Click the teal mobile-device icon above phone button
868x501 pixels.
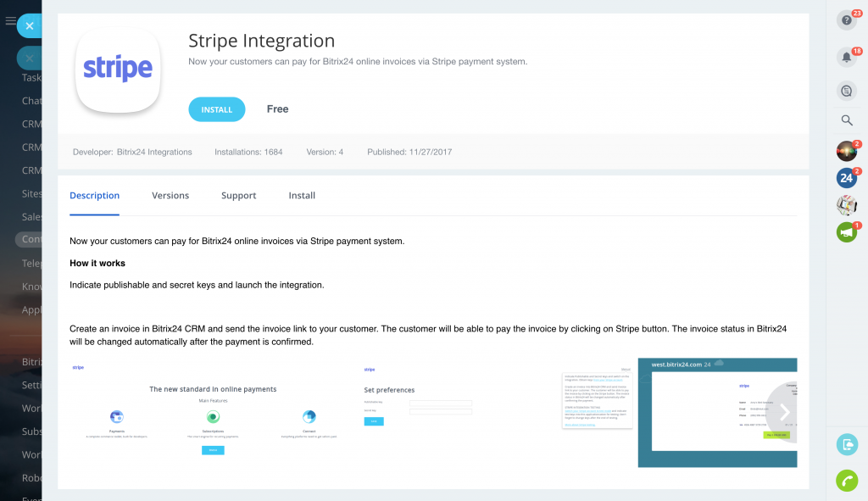[846, 444]
